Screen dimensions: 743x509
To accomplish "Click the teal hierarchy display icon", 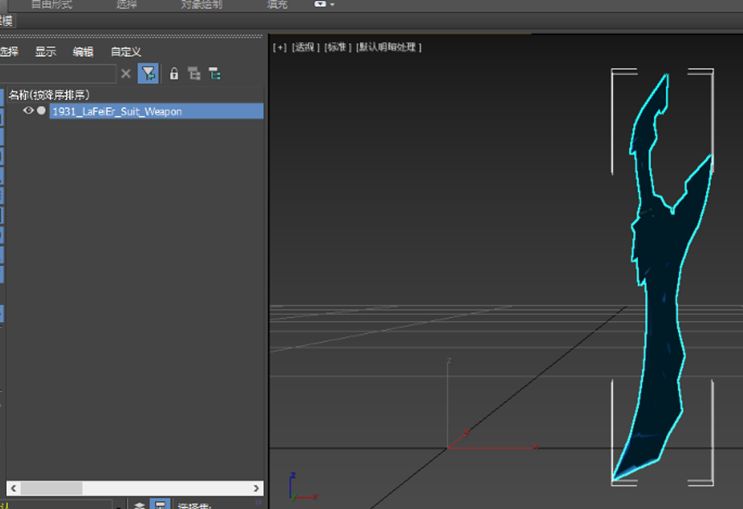I will point(215,73).
